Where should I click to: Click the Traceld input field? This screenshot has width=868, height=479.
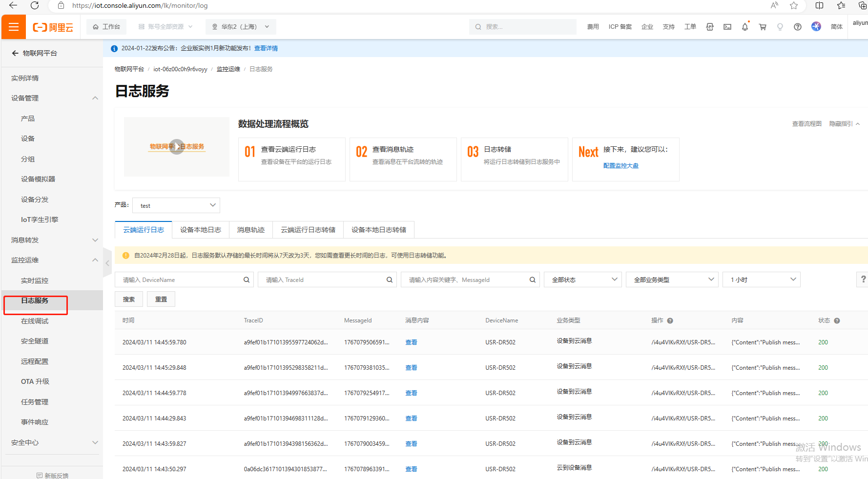(322, 279)
